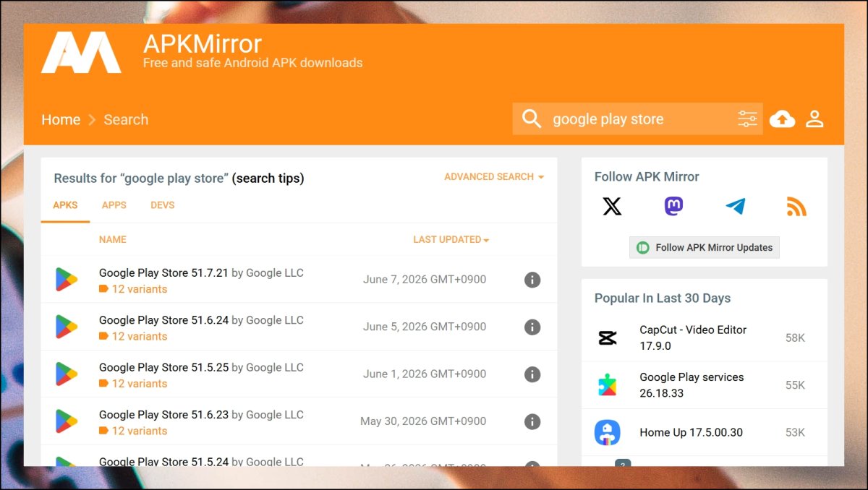The width and height of the screenshot is (868, 490).
Task: Open Google Play Store 51.7.21 link
Action: [x=163, y=272]
